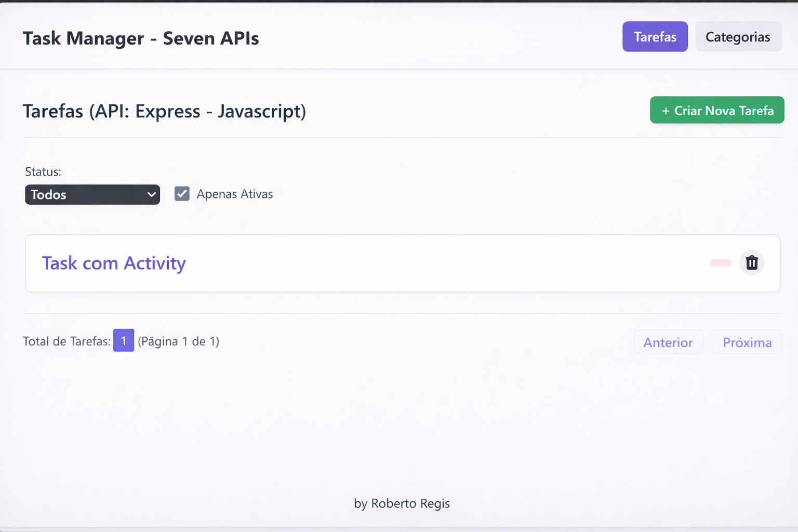Uncheck the active-only filter checkbox

click(181, 193)
